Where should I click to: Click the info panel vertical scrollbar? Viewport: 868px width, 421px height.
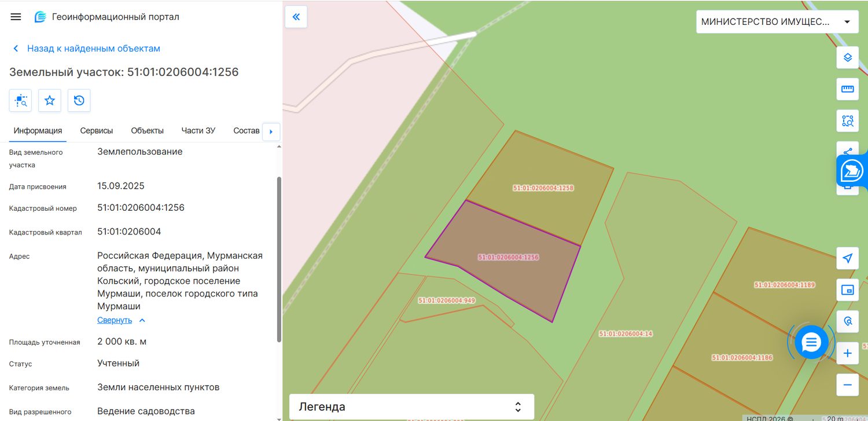point(279,259)
